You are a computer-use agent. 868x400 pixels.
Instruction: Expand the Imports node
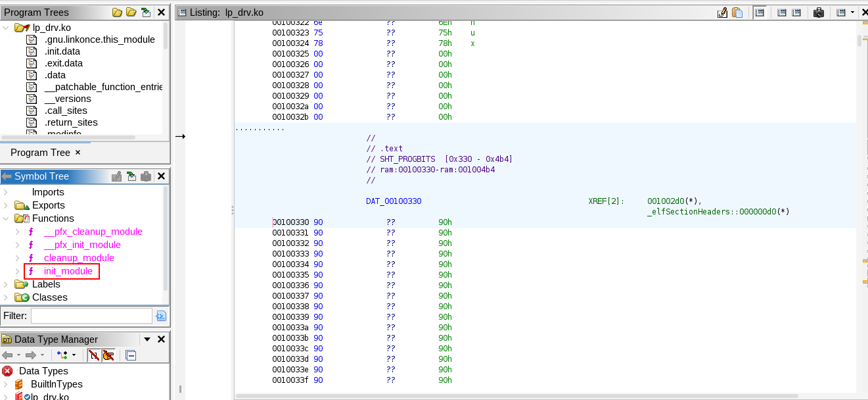point(7,192)
